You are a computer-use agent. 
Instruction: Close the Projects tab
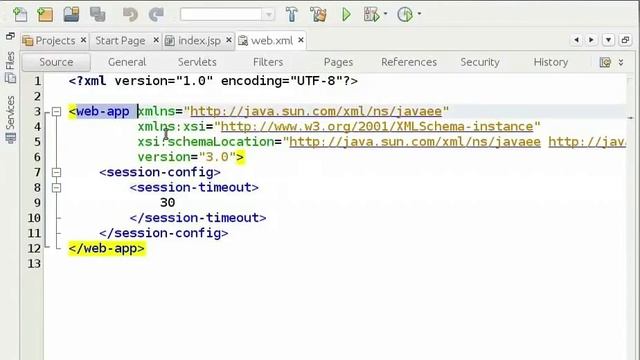tap(83, 40)
